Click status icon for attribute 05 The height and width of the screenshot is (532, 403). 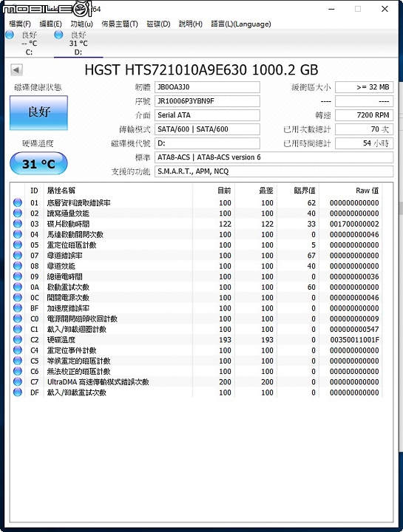(x=18, y=245)
